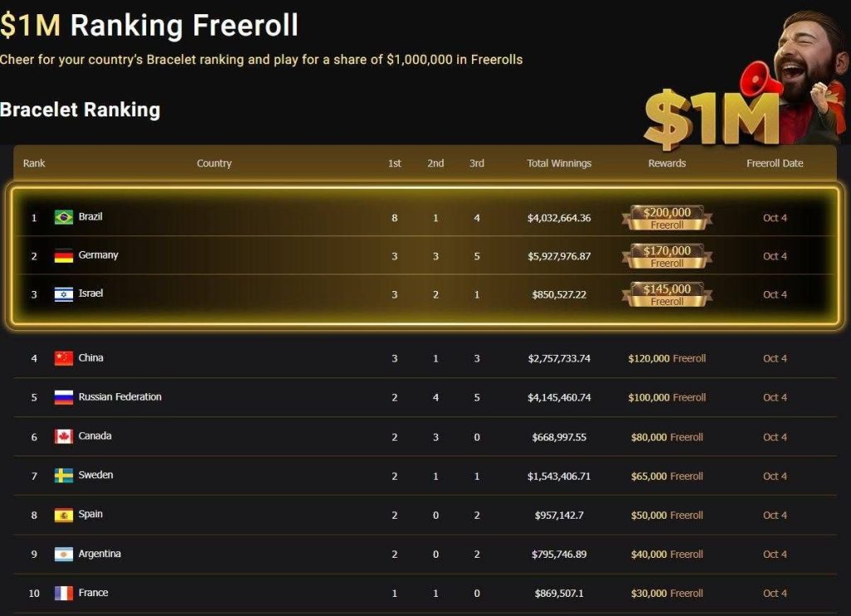851x616 pixels.
Task: Click the France flag icon
Action: pyautogui.click(x=64, y=593)
